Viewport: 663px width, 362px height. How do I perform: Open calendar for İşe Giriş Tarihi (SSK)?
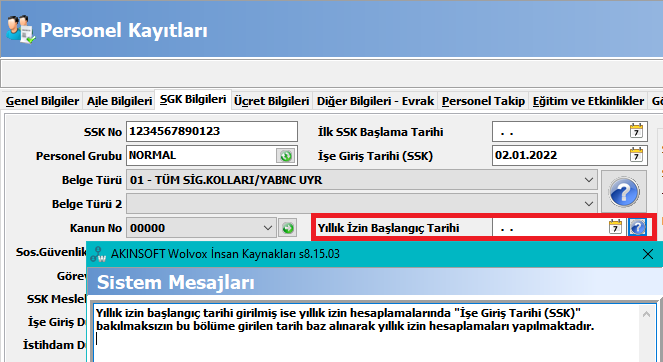point(636,155)
